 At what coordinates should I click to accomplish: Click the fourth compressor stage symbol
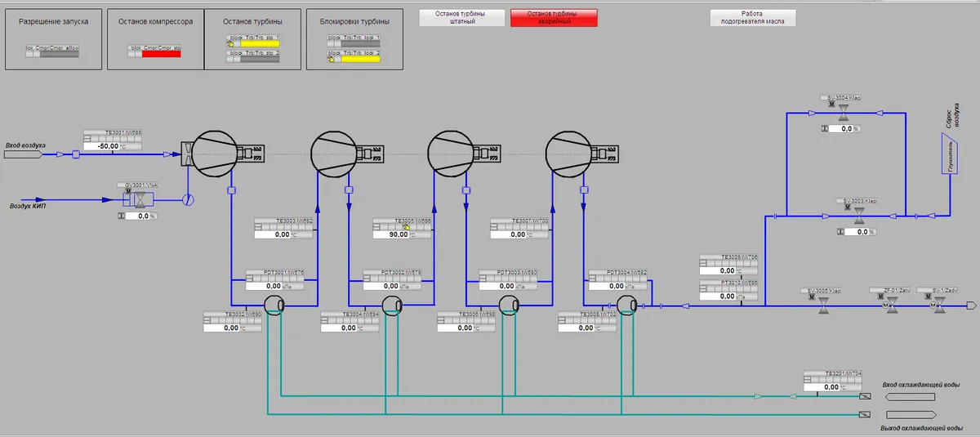click(x=568, y=152)
